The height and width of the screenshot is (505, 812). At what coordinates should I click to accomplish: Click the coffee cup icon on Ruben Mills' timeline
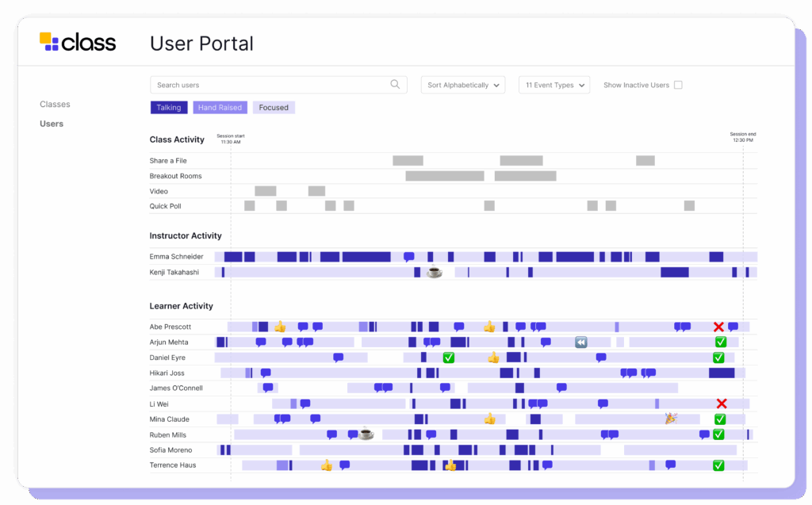(366, 434)
